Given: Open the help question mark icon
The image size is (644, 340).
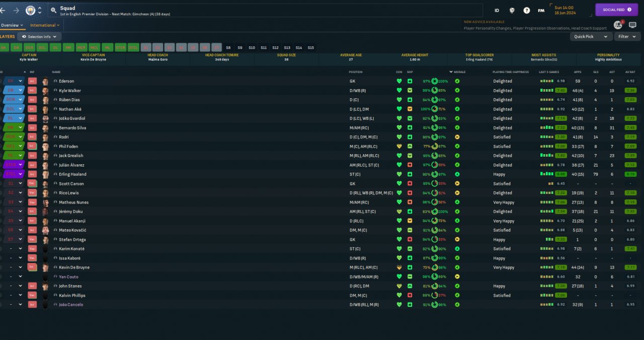Looking at the screenshot, I should click(x=527, y=10).
